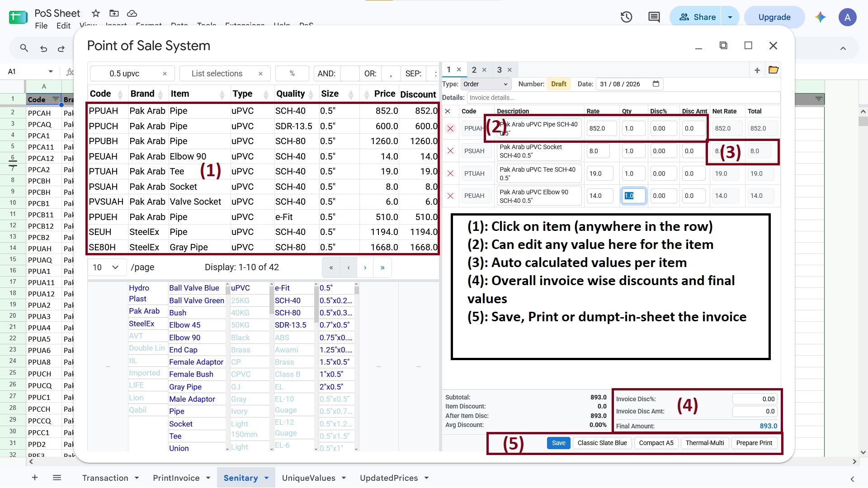
Task: Switch to the Transaction sheet
Action: pos(105,478)
